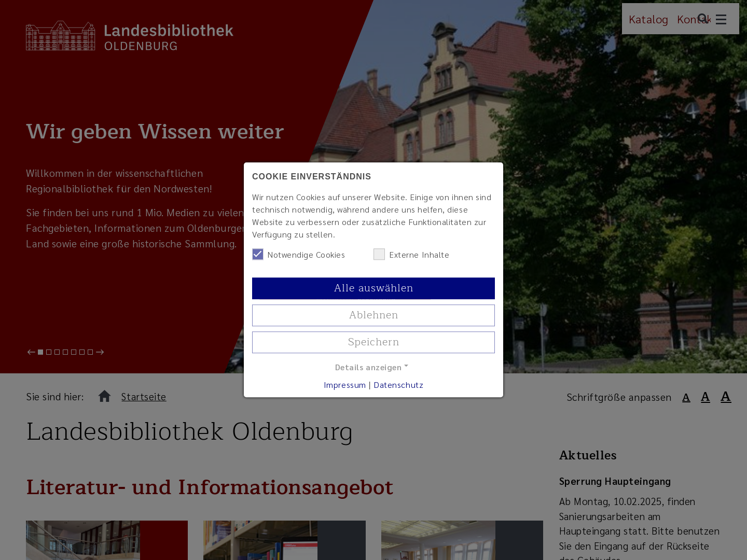Select the fourth slider dot
747x560 pixels.
pos(65,352)
